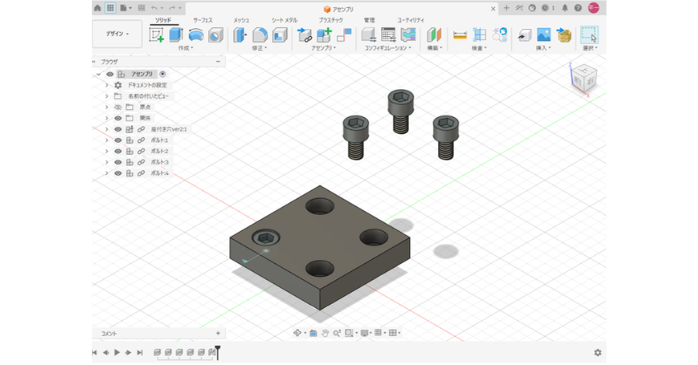
Task: Choose the Hole tool icon
Action: click(215, 35)
